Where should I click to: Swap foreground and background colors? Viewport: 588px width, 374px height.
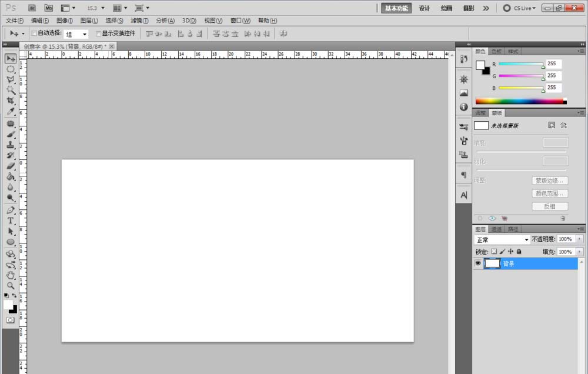[x=14, y=295]
